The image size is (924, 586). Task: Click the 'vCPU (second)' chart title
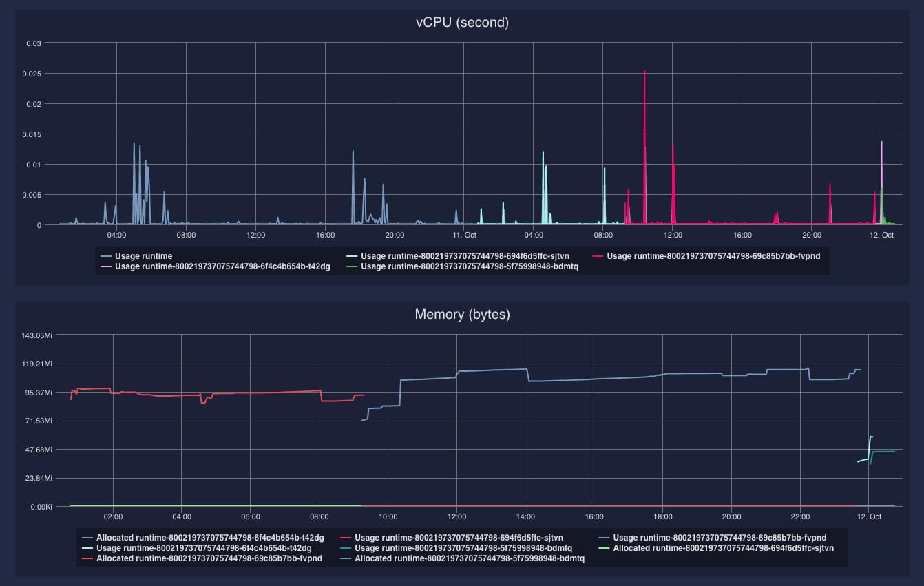[x=462, y=23]
